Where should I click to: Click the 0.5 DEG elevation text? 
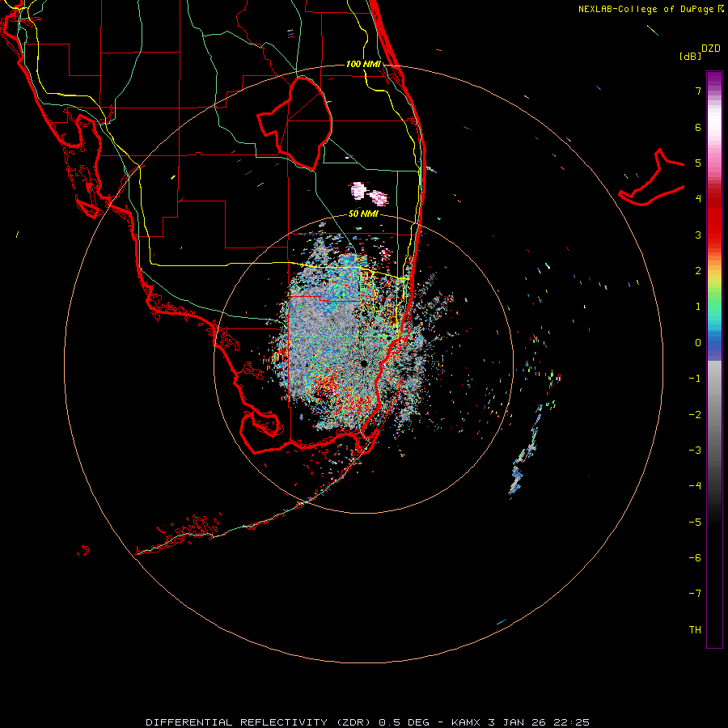pyautogui.click(x=404, y=722)
